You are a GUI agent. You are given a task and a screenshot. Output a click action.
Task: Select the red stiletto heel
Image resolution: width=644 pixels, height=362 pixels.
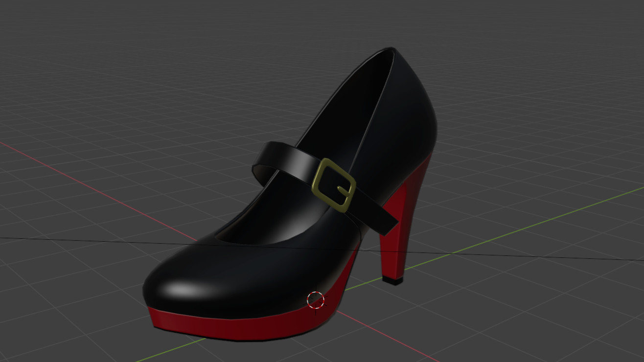click(395, 245)
